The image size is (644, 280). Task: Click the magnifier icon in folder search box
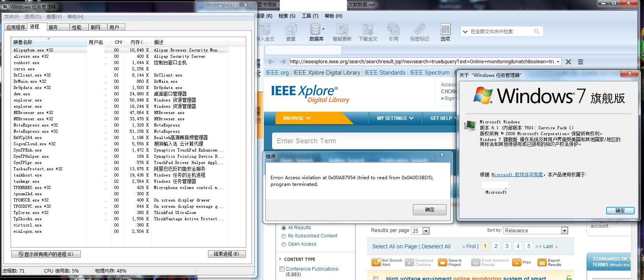point(537,32)
